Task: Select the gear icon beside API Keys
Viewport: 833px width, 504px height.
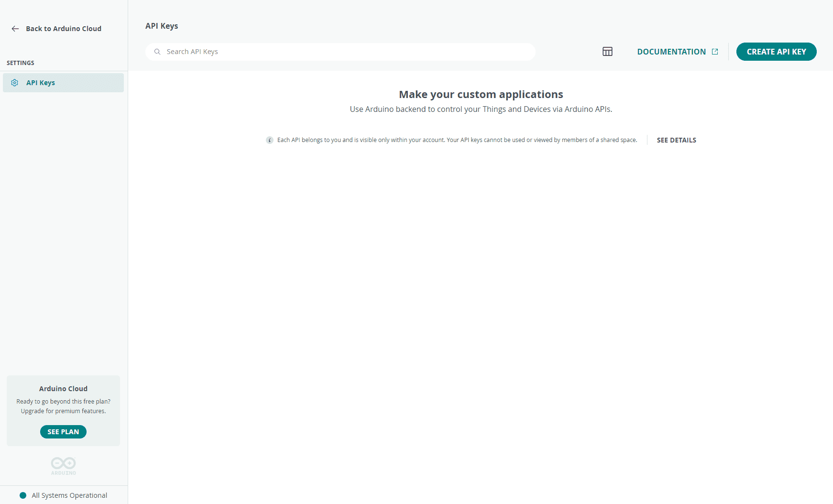Action: pos(14,82)
